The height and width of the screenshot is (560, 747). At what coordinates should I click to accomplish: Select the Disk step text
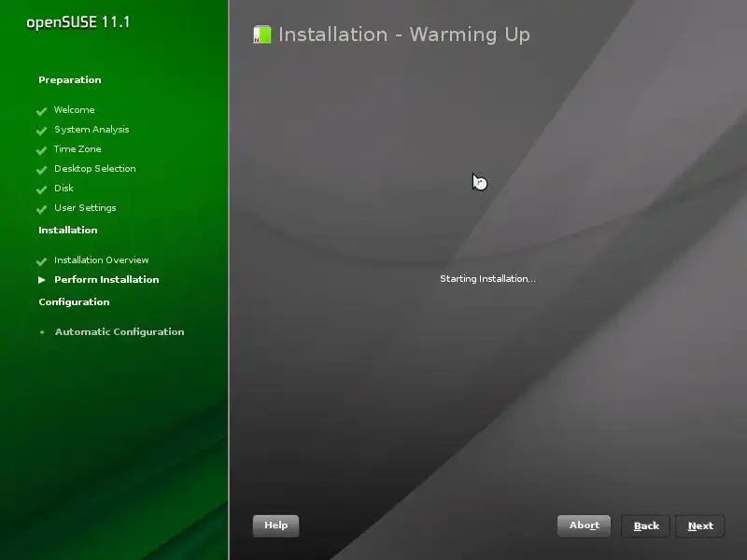pos(63,189)
